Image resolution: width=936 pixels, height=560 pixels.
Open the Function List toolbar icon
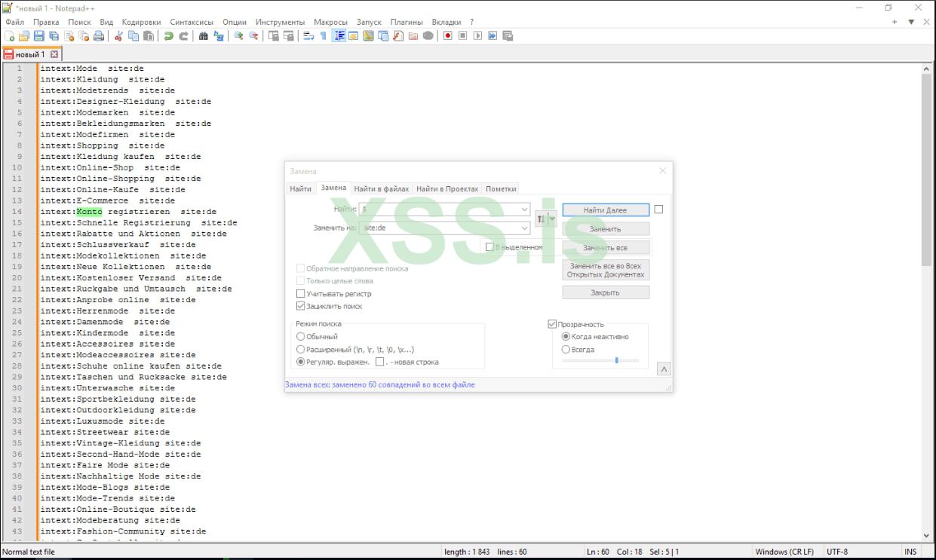(x=398, y=35)
